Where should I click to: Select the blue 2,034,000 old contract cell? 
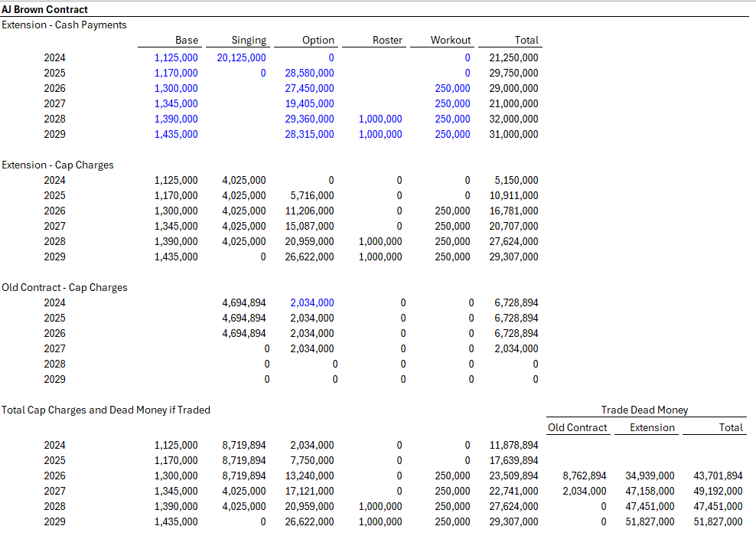tap(311, 302)
